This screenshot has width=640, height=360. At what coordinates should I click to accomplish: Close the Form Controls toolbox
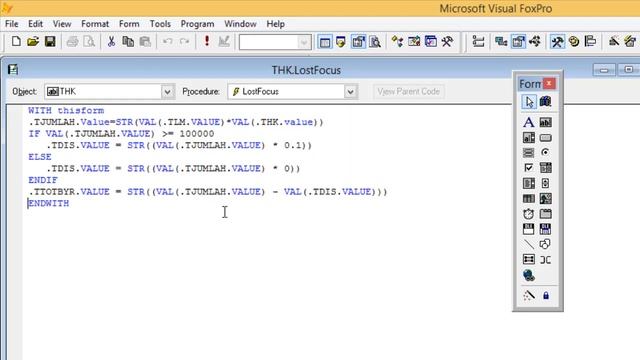click(x=549, y=83)
